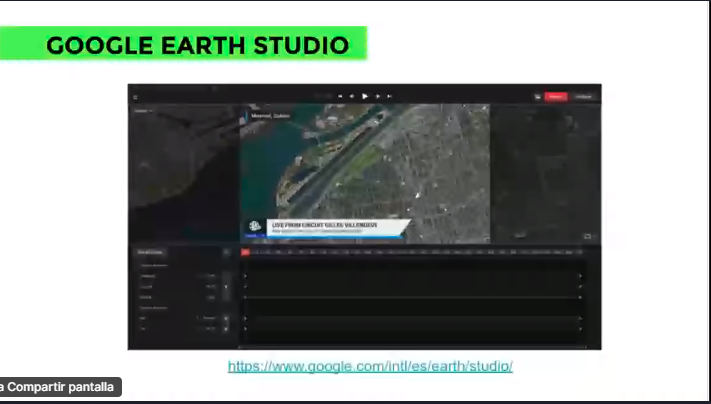Click the Montreal, Quebec location label
Image resolution: width=711 pixels, height=404 pixels.
(270, 116)
